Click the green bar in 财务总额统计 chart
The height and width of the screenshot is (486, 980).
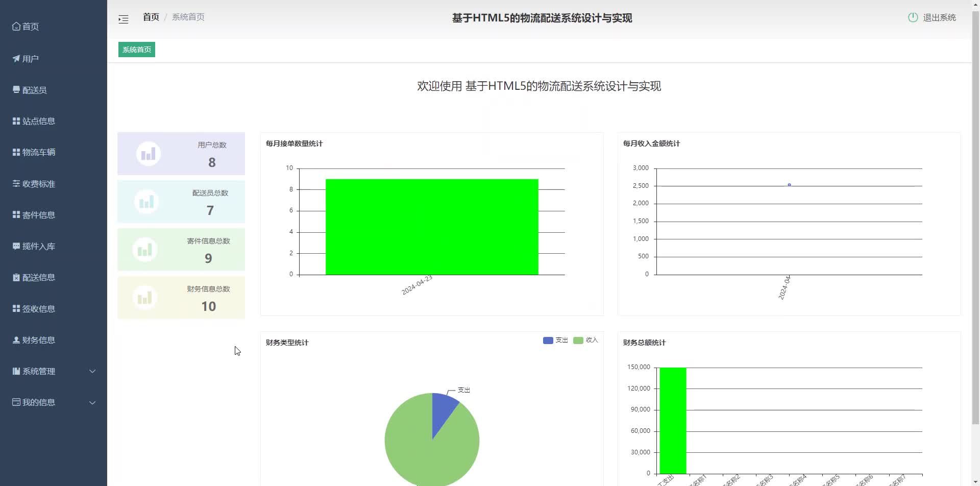click(673, 420)
